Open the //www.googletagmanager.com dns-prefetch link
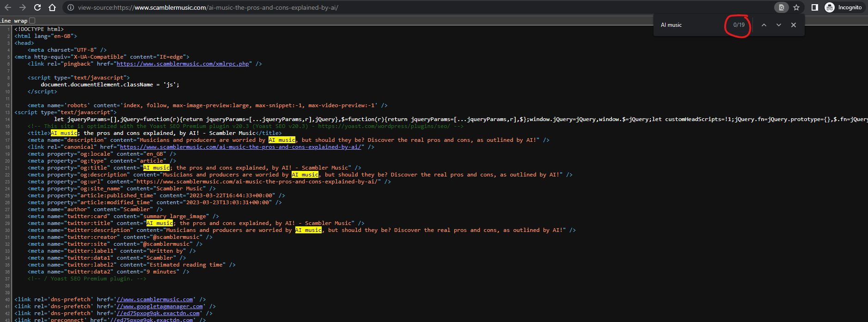The width and height of the screenshot is (868, 322). tap(159, 306)
